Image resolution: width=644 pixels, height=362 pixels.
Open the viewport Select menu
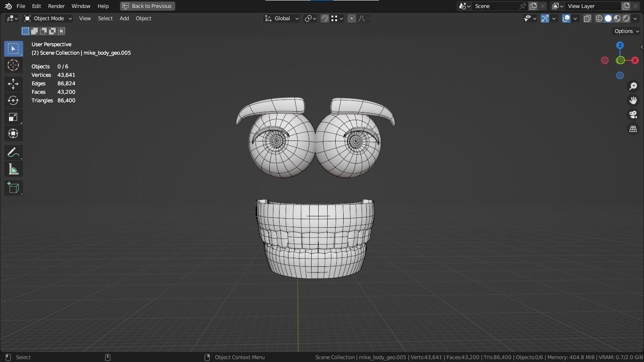(105, 18)
